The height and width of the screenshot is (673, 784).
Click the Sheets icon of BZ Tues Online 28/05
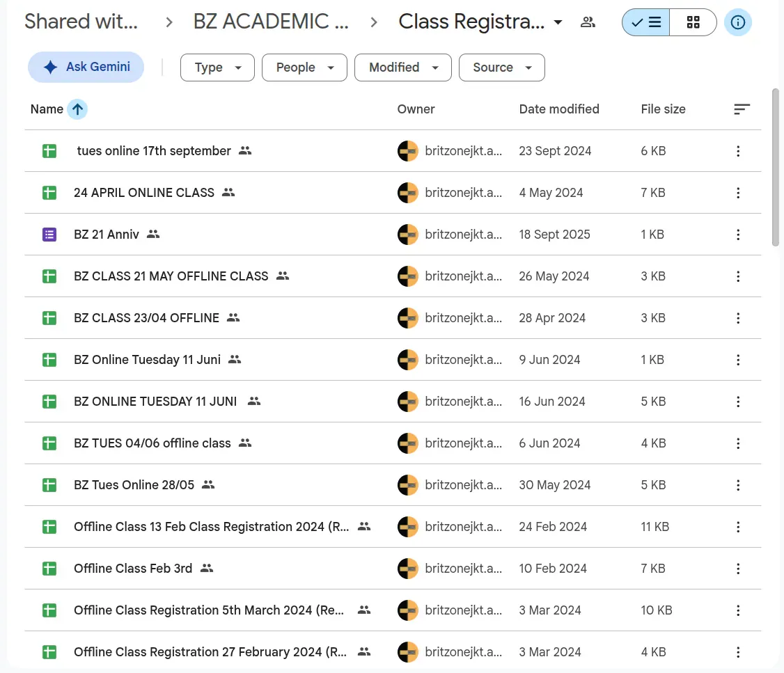click(x=49, y=484)
